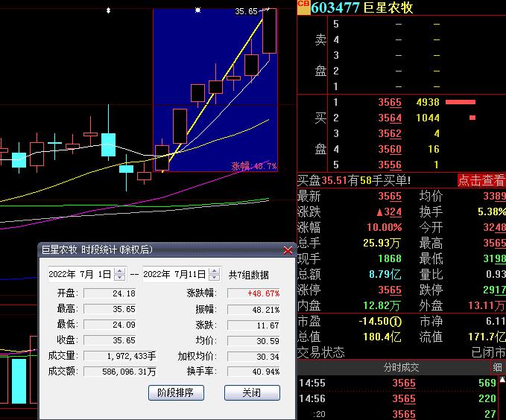Close the 时段统计 dialog with red X
This screenshot has width=506, height=420.
click(288, 251)
